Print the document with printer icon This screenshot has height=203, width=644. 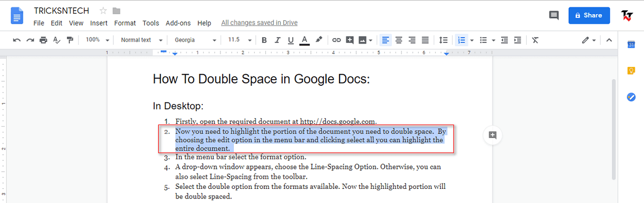(x=44, y=40)
